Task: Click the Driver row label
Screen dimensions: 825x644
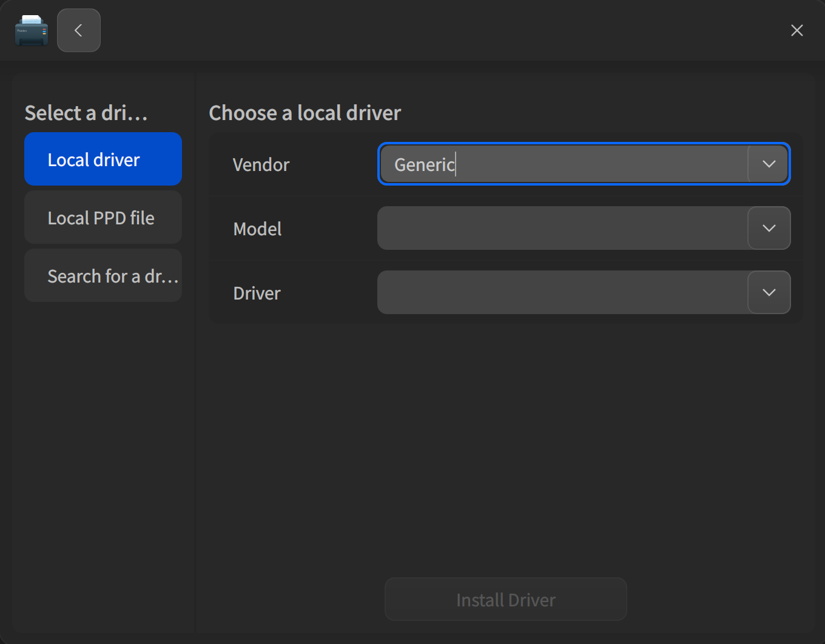Action: (x=257, y=293)
